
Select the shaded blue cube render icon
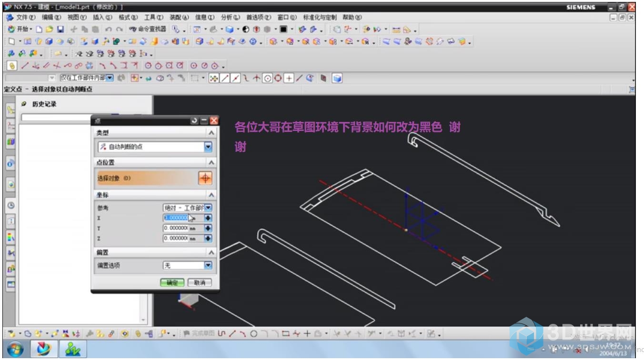pos(230,30)
